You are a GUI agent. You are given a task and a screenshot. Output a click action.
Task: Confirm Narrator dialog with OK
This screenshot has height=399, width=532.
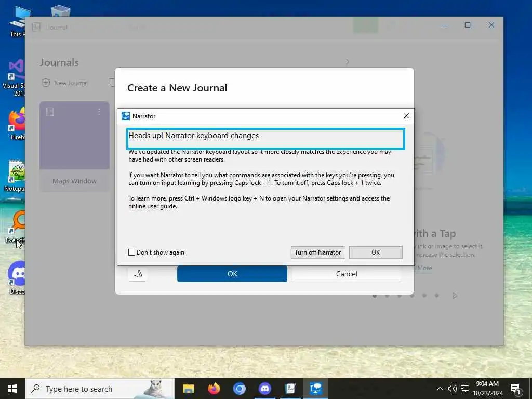click(x=376, y=252)
